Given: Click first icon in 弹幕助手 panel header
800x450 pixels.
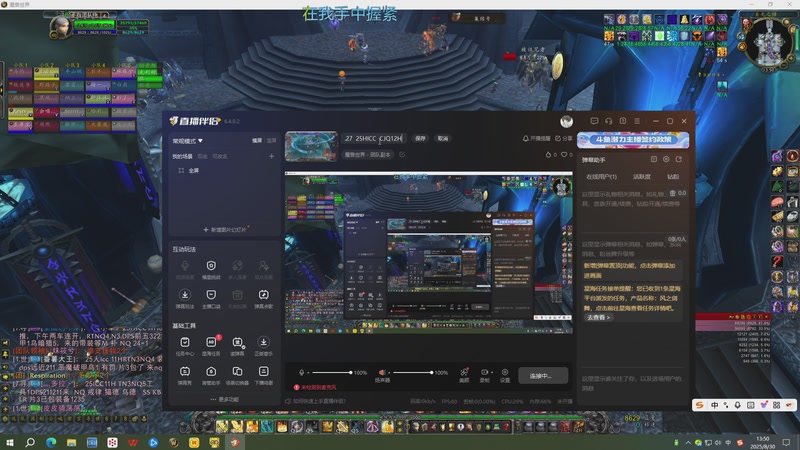Looking at the screenshot, I should (654, 159).
